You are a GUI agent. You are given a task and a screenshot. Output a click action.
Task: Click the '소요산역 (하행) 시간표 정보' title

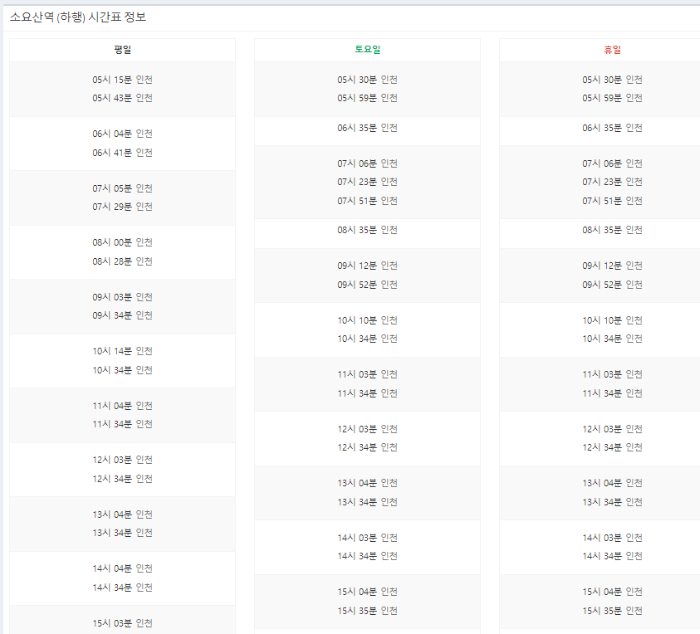78,17
